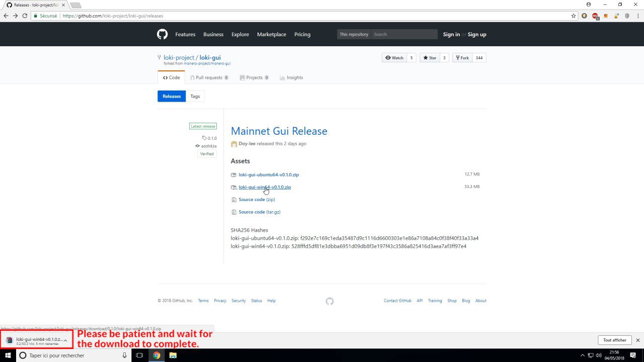The height and width of the screenshot is (362, 644).
Task: Open the Features menu item
Action: 185,35
